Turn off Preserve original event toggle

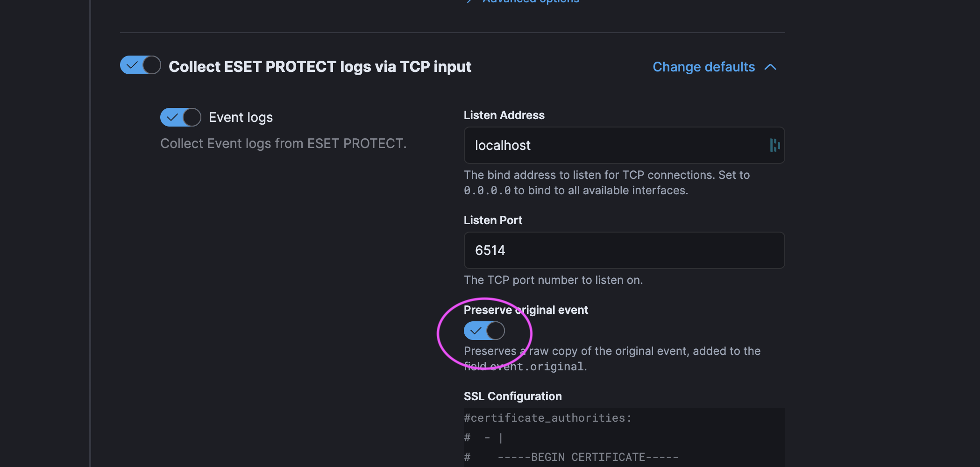click(484, 331)
